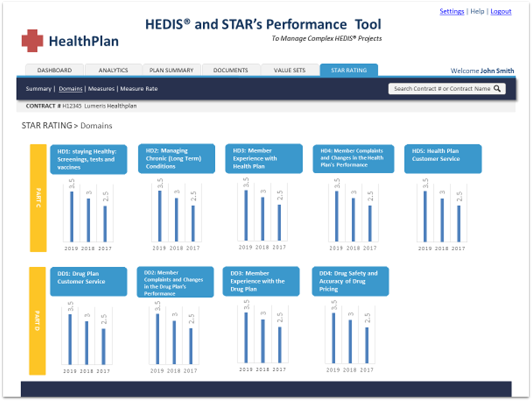Viewport: 532px width, 401px height.
Task: Open the Dashboard tab
Action: point(54,70)
